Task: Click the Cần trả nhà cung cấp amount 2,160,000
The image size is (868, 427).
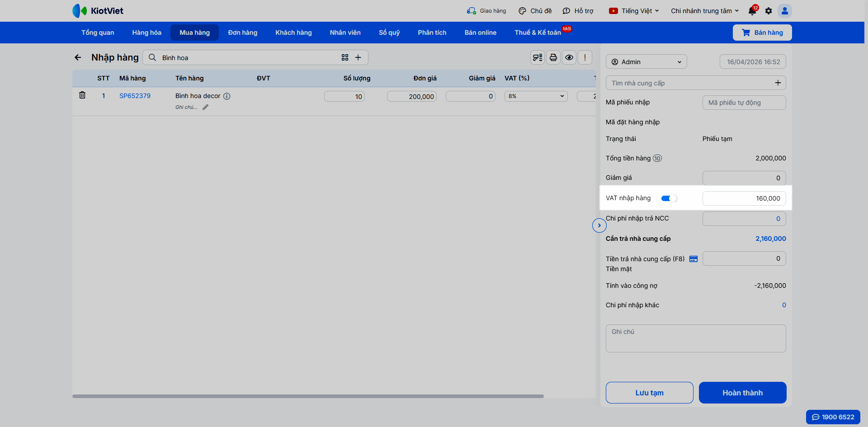Action: 771,239
